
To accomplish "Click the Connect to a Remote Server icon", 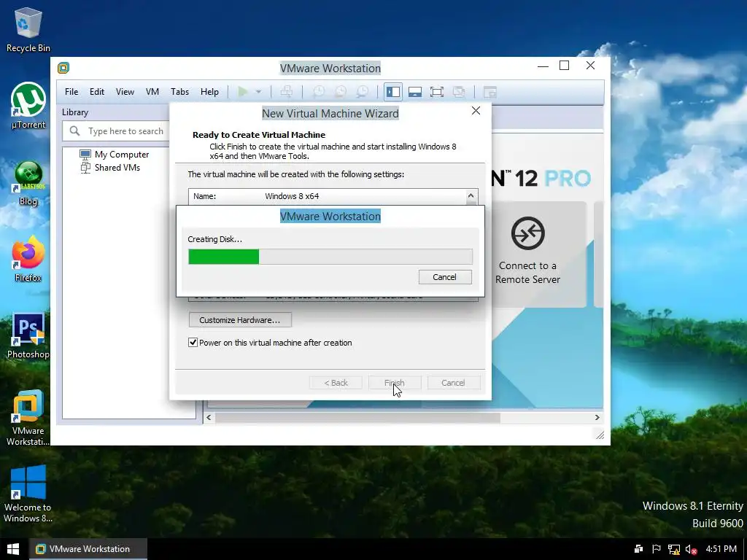I will coord(528,233).
